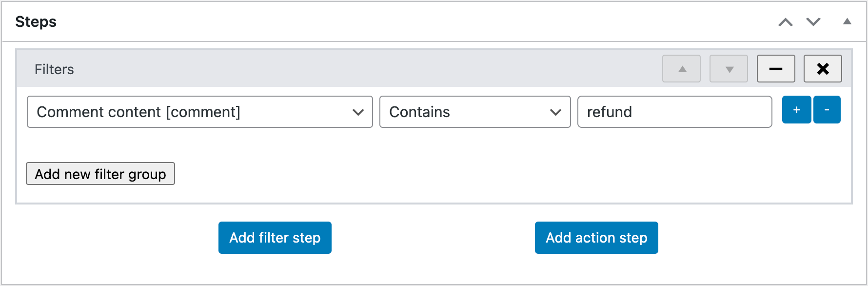Collapse the Filters step with minus button
868x286 pixels.
775,69
